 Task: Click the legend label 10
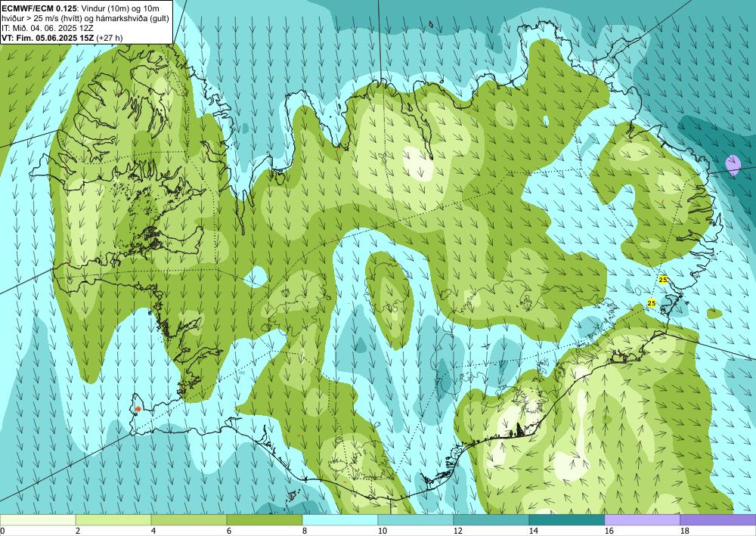382,531
